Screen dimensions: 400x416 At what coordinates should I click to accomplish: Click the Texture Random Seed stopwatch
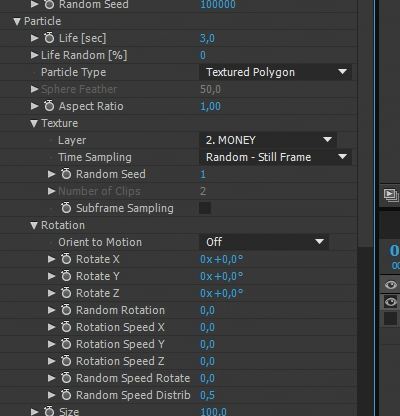coord(66,174)
